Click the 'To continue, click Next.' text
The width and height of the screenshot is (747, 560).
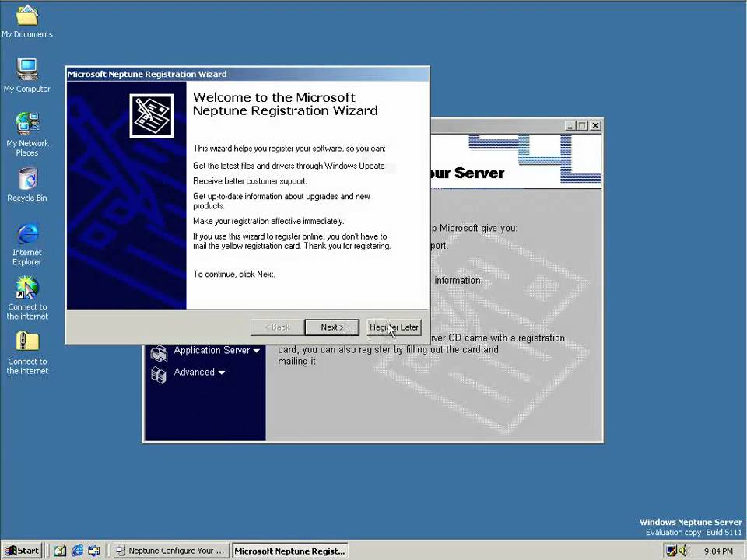point(234,275)
